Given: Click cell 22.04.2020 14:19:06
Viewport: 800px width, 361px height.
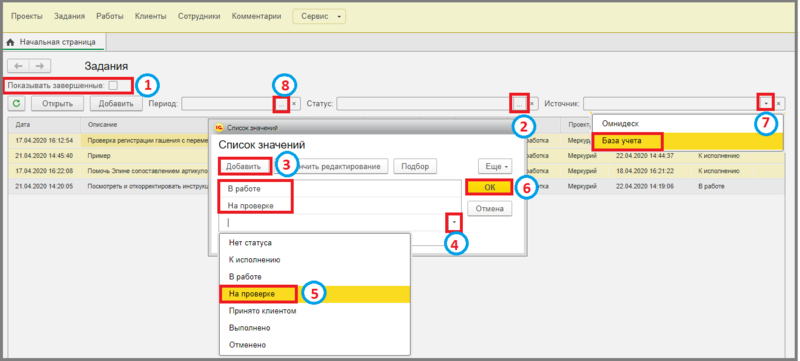Looking at the screenshot, I should 645,187.
